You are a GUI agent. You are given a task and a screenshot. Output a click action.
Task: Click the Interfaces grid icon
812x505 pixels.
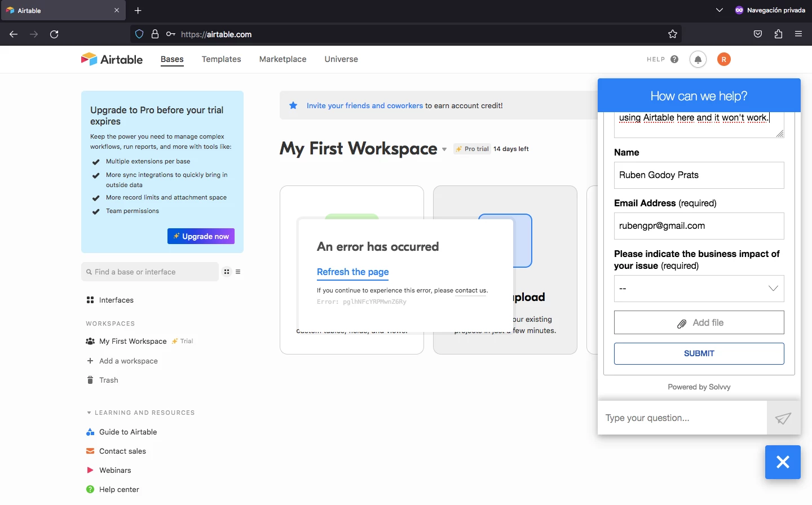(90, 300)
